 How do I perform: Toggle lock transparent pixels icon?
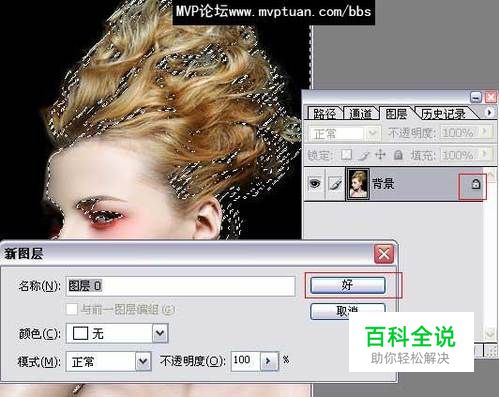[x=347, y=155]
